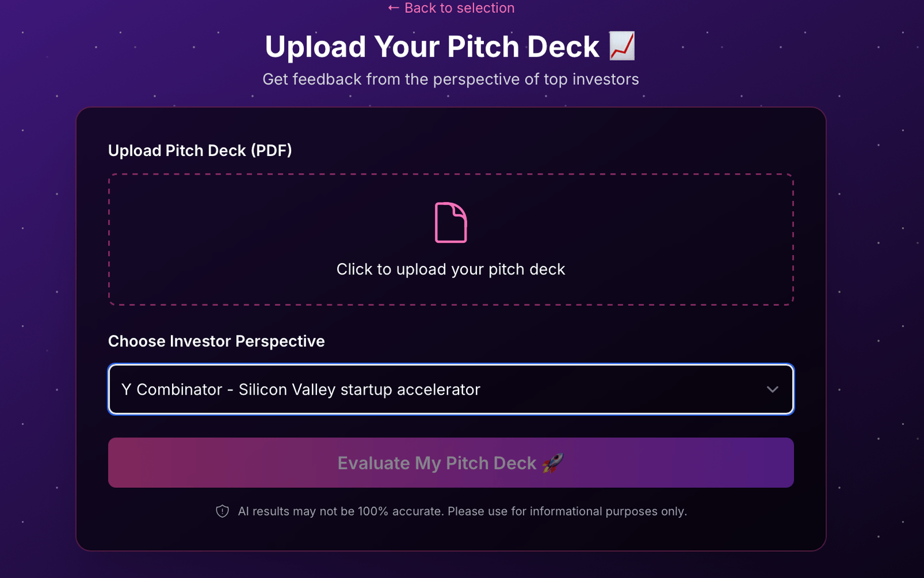Click the 'Upload Pitch Deck (PDF)' label
The height and width of the screenshot is (578, 924).
(199, 150)
